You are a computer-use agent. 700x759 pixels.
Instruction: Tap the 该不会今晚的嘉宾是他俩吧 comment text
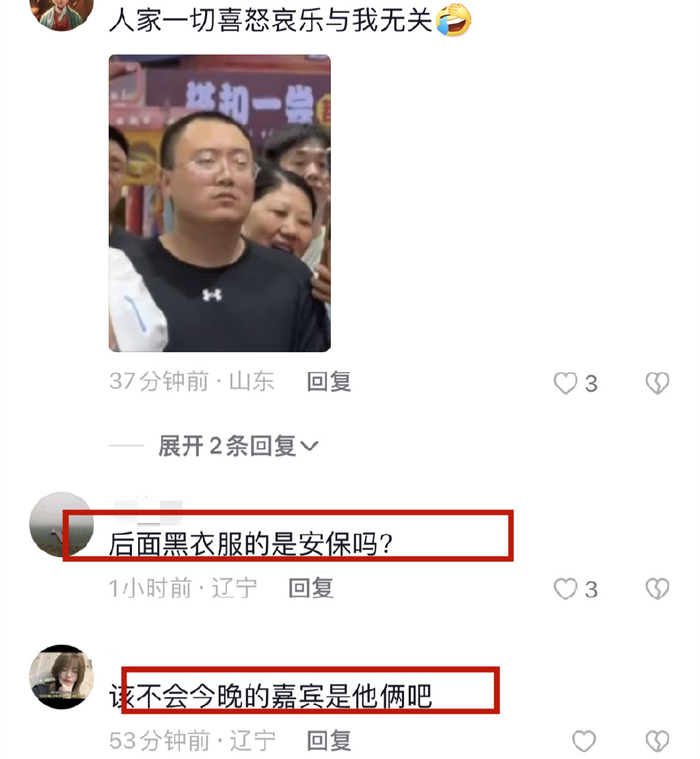[x=270, y=696]
